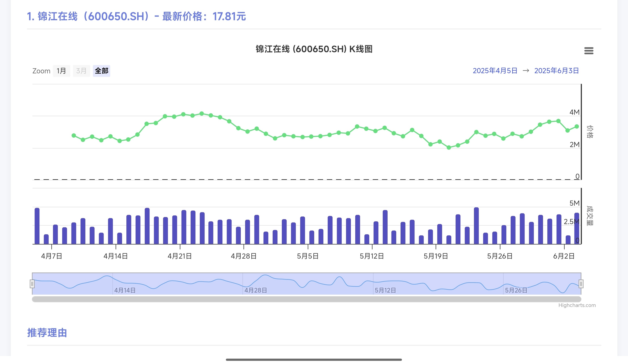Select the 1月 zoom range button
The width and height of the screenshot is (628, 364).
(x=61, y=71)
